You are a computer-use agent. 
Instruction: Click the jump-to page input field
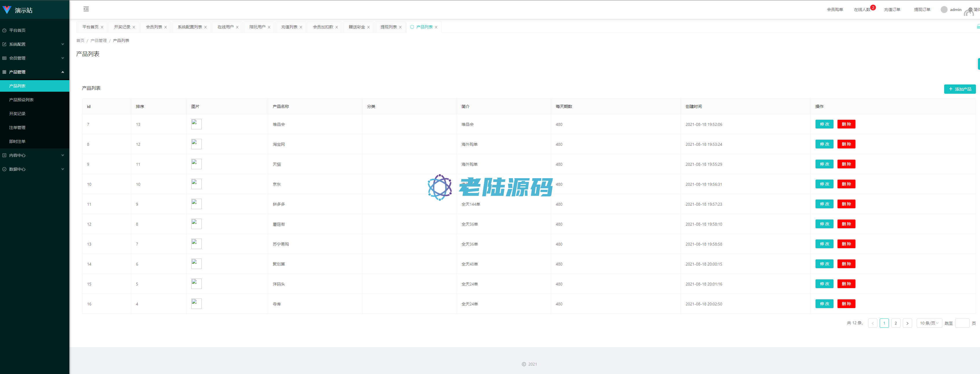(962, 323)
